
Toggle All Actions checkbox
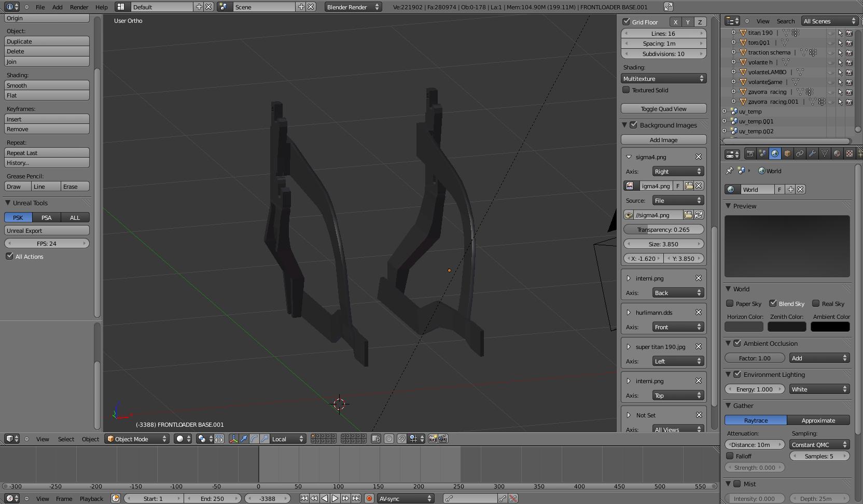[9, 256]
